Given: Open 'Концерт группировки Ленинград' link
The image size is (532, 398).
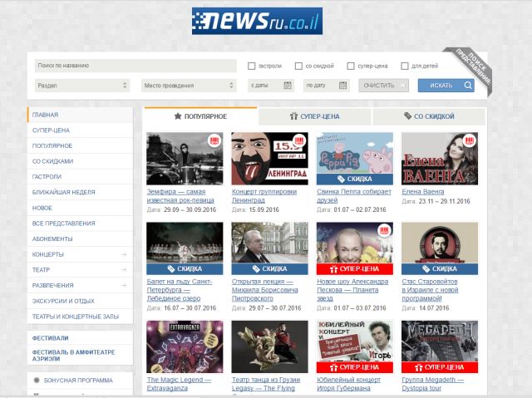Looking at the screenshot, I should (x=264, y=196).
